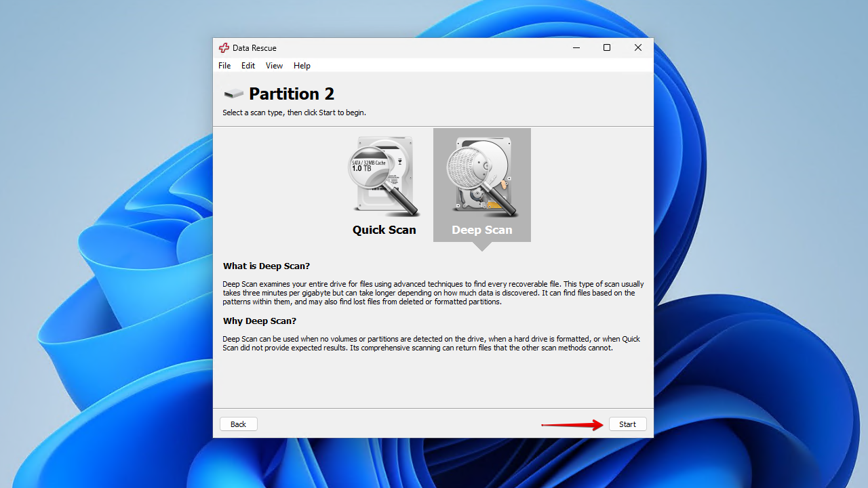
Task: Click the Partition 2 heading
Action: 292,94
